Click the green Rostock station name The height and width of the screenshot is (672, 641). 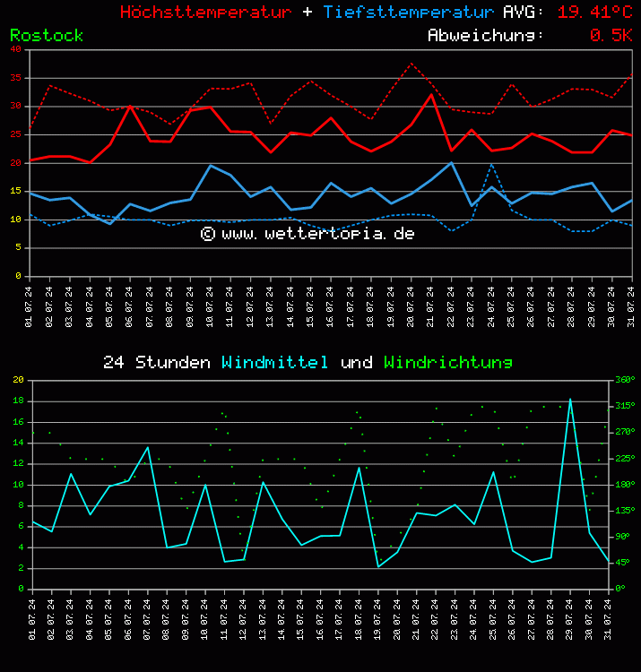[47, 36]
